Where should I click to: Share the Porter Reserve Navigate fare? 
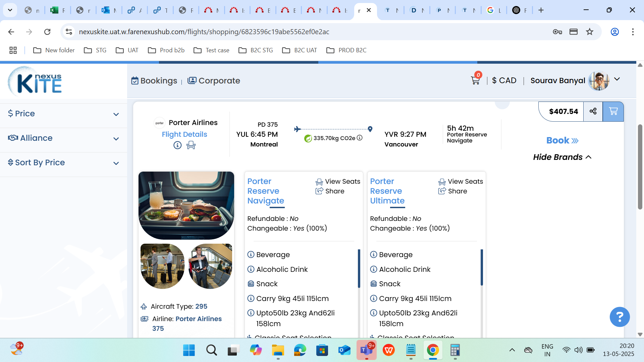(x=330, y=191)
